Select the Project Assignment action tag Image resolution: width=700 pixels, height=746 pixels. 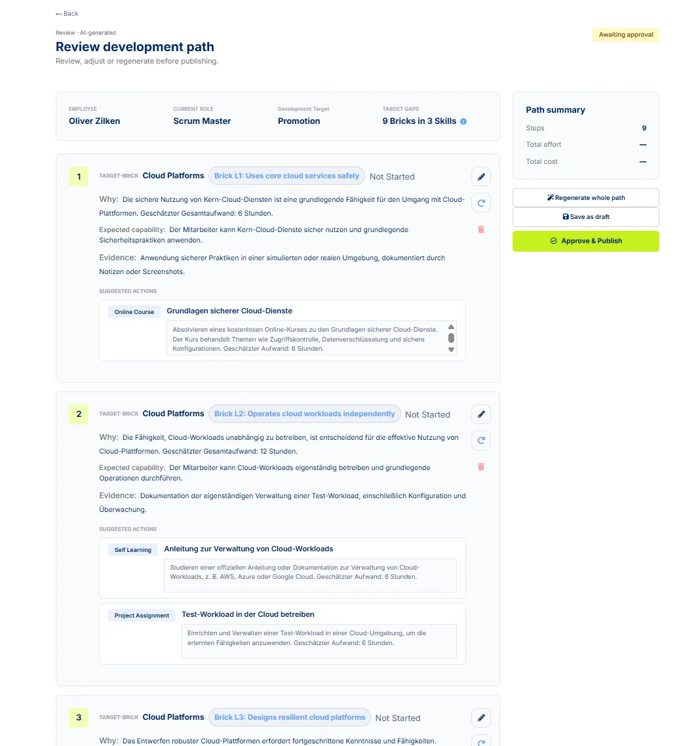pos(142,615)
